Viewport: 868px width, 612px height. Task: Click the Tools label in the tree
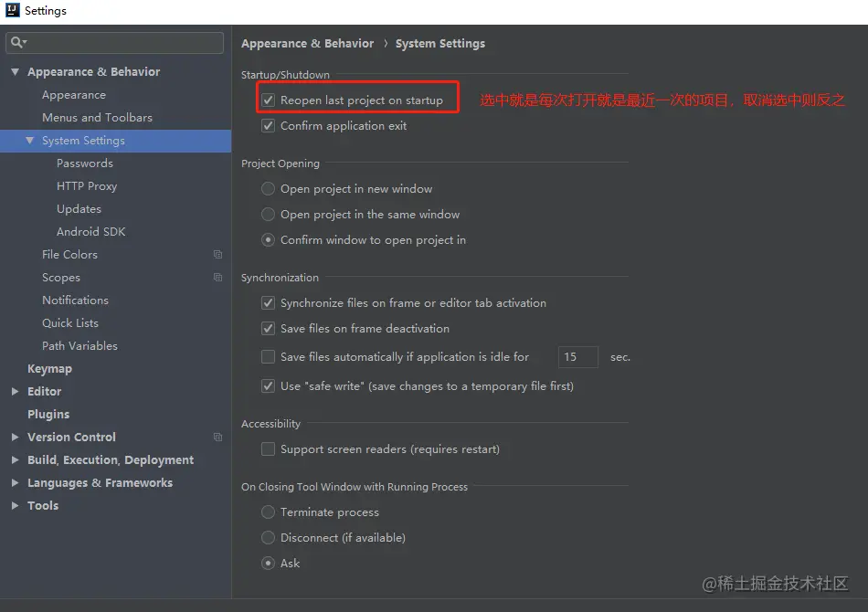pos(43,505)
